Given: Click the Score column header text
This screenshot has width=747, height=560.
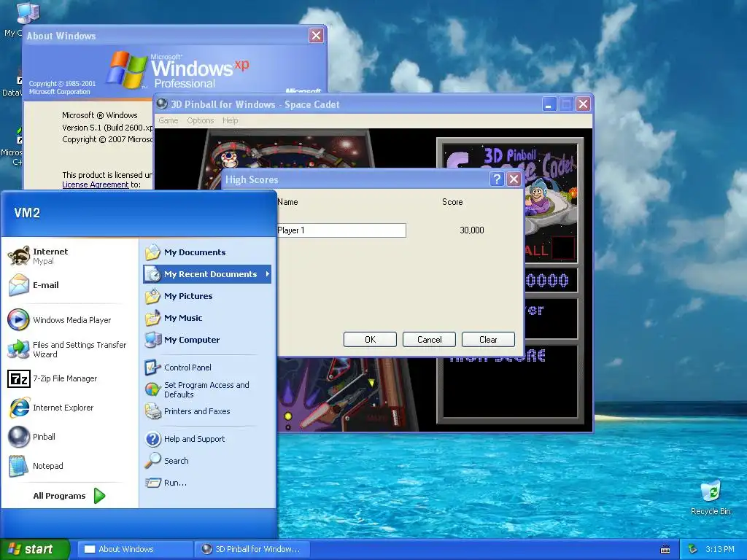Looking at the screenshot, I should tap(452, 202).
